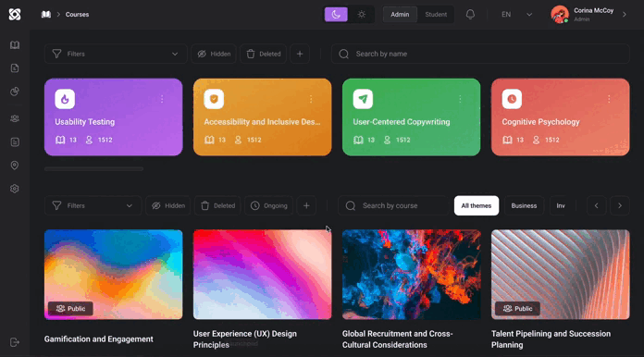This screenshot has height=357, width=644.
Task: Open three-dot menu on Usability Testing card
Action: pyautogui.click(x=162, y=99)
